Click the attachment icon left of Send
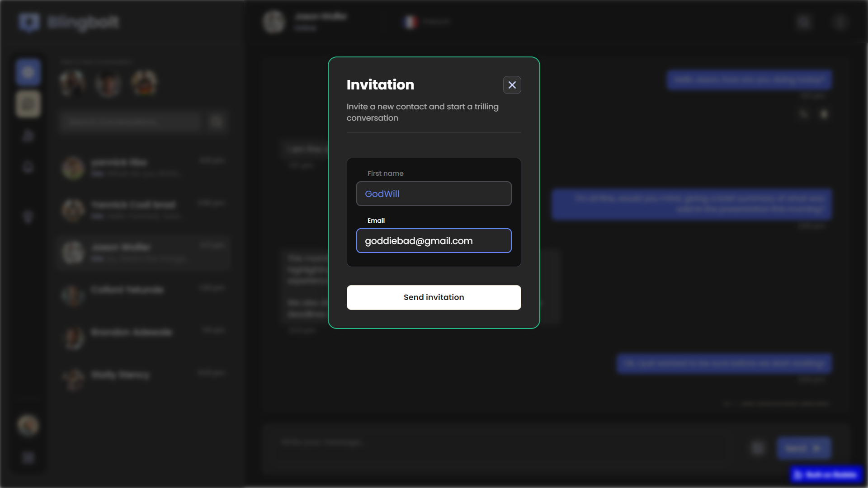The height and width of the screenshot is (488, 868). pos(758,448)
